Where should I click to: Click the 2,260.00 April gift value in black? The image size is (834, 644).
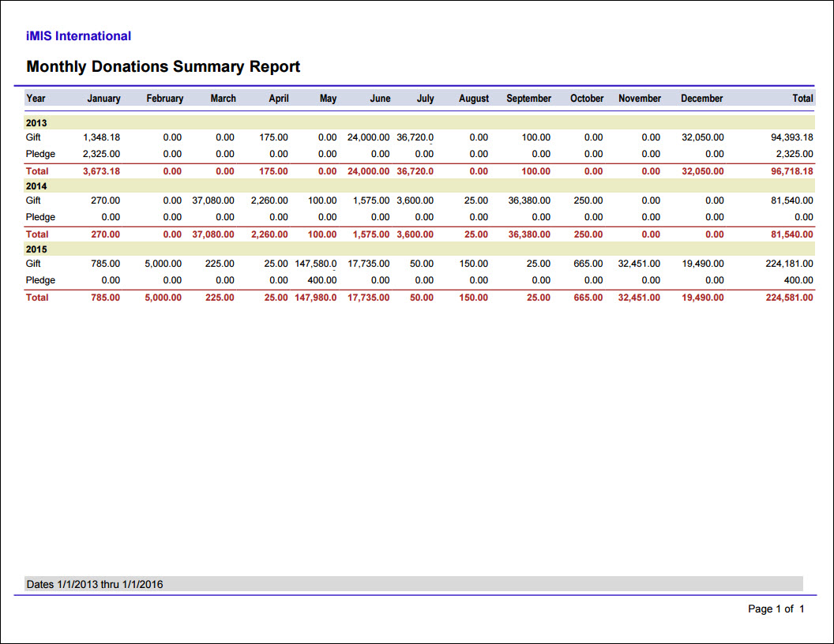coord(269,200)
